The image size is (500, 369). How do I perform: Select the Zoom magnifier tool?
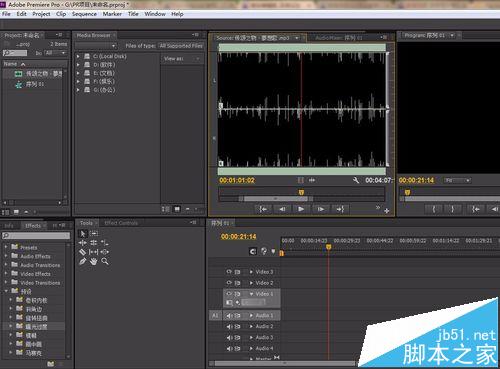coord(105,261)
